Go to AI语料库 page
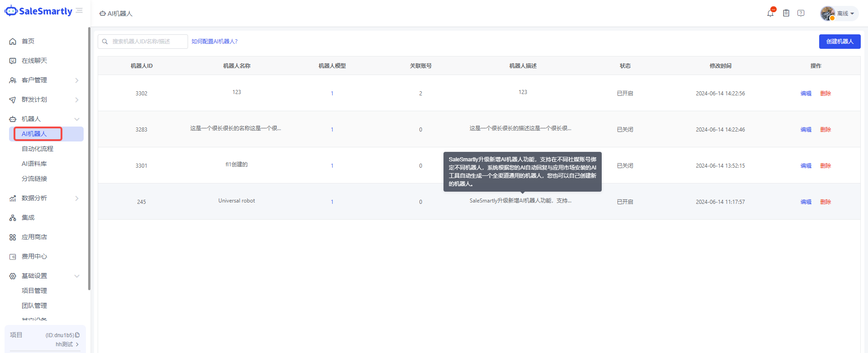868x353 pixels. pyautogui.click(x=34, y=164)
